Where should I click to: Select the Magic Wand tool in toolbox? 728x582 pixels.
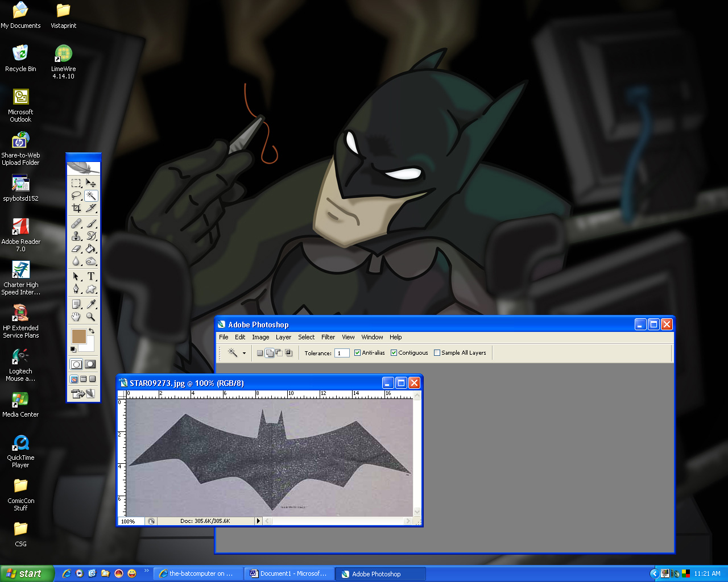pyautogui.click(x=91, y=196)
